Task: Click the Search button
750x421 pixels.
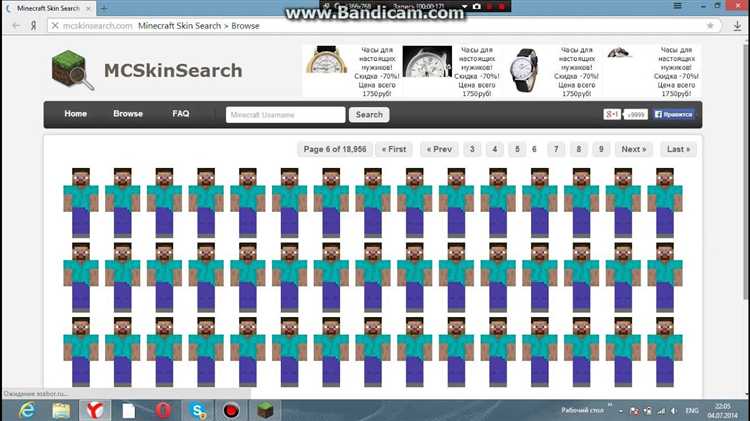Action: (369, 115)
